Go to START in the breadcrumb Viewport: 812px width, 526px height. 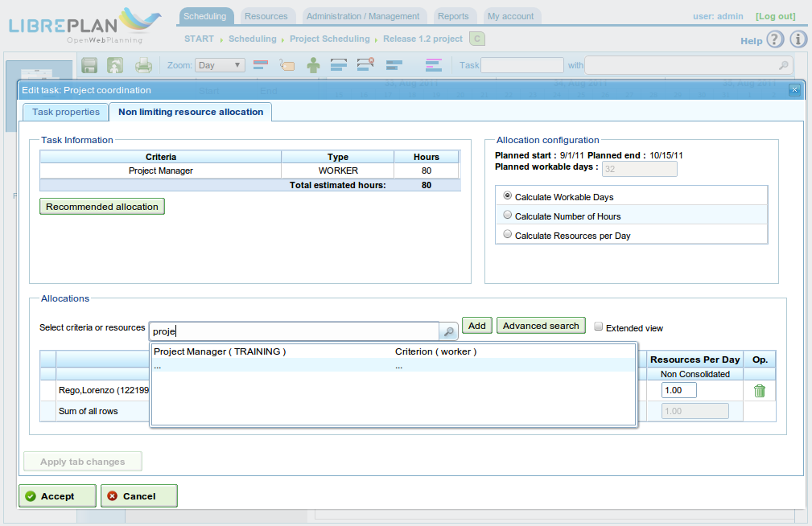tap(199, 39)
